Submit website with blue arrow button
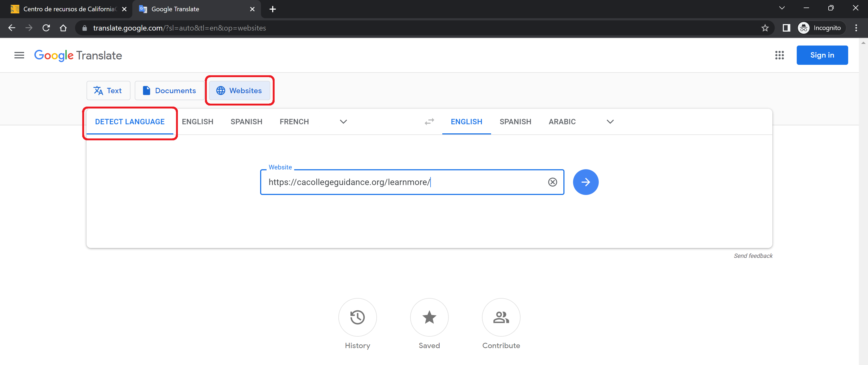This screenshot has height=365, width=868. (x=586, y=182)
